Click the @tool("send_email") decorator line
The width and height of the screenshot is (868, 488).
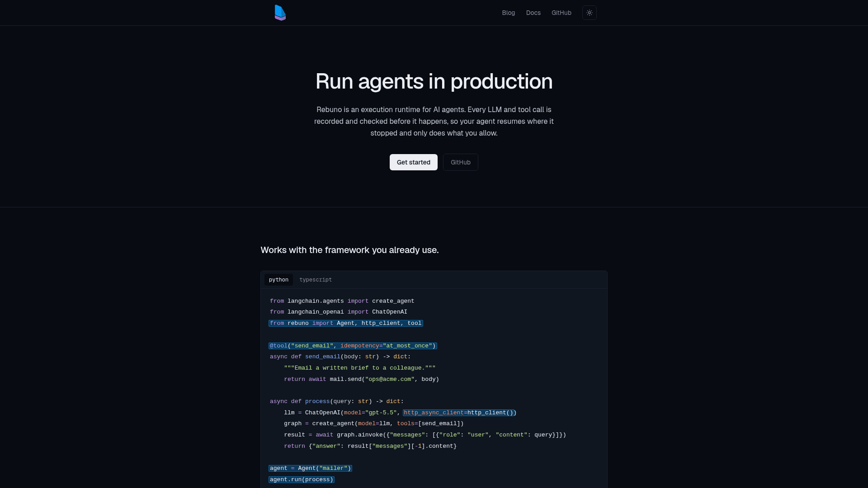pyautogui.click(x=353, y=346)
